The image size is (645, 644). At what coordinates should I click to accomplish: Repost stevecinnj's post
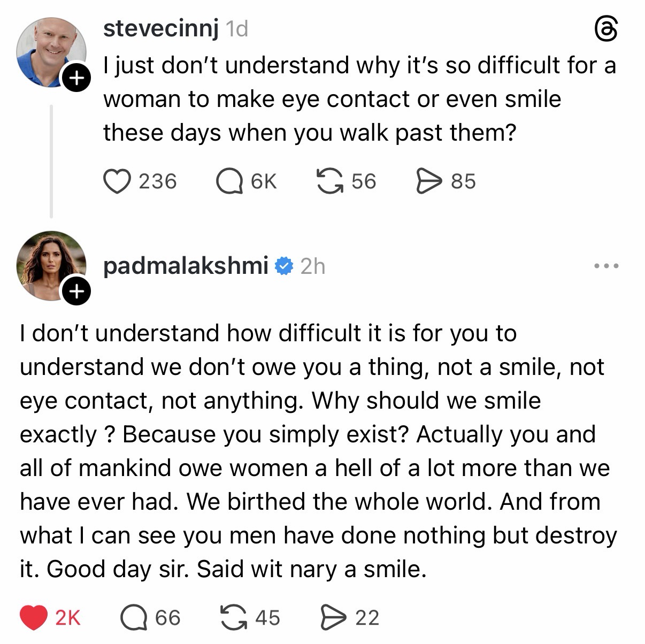point(329,181)
